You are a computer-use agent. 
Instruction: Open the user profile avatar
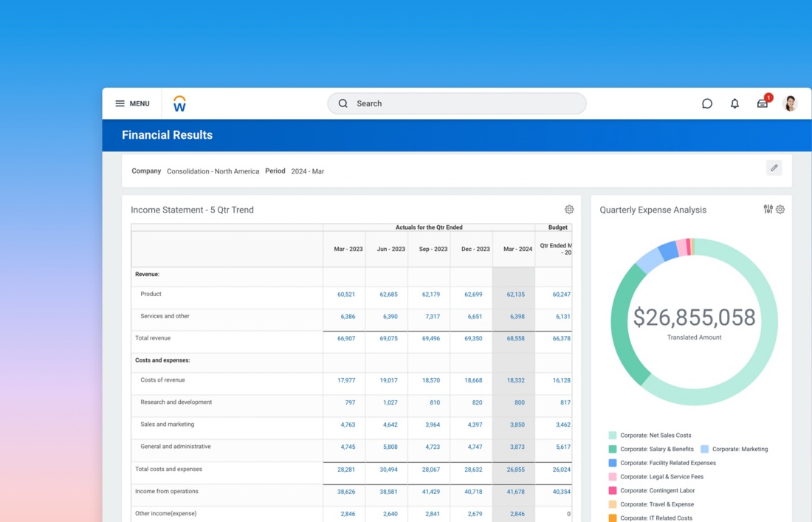point(790,104)
